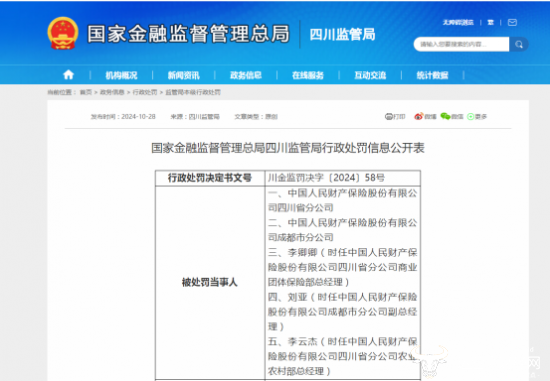Click into the site search input field
550x381 pixels.
coord(462,45)
